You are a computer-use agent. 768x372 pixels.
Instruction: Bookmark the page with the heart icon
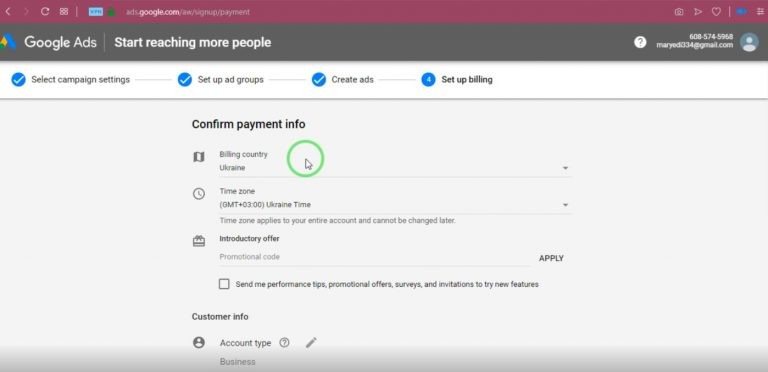pos(716,12)
